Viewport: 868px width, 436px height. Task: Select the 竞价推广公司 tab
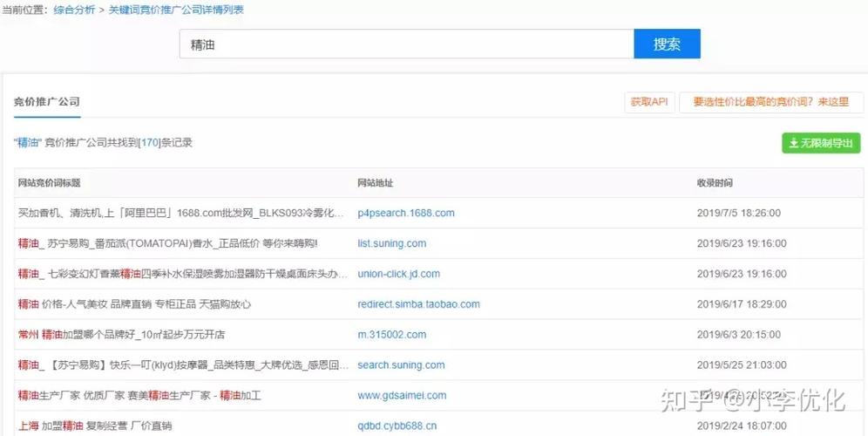47,101
